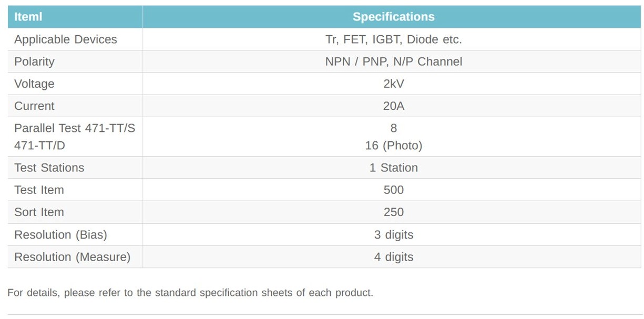
Task: Click the Parallel Test 471-TT/S label
Action: [x=75, y=128]
